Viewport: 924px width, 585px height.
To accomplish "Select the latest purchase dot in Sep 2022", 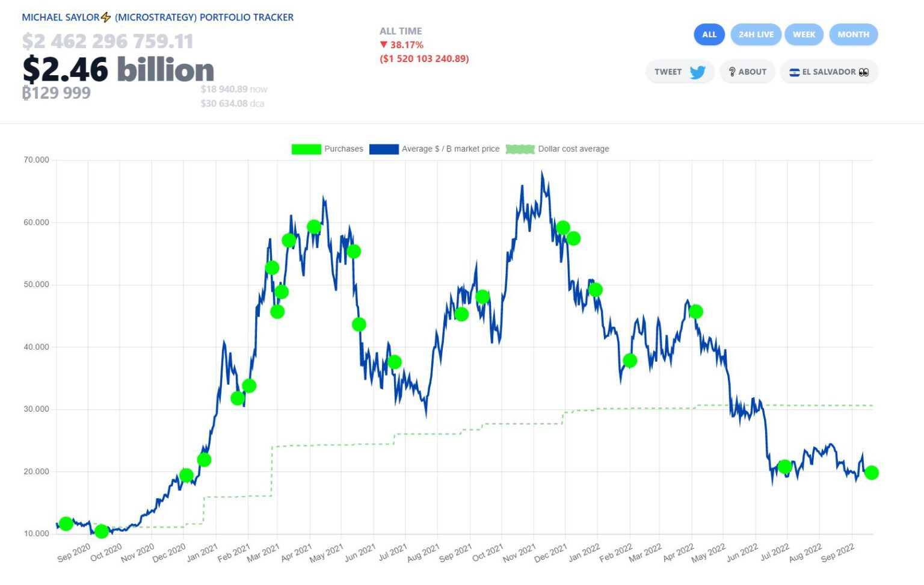I will point(871,472).
